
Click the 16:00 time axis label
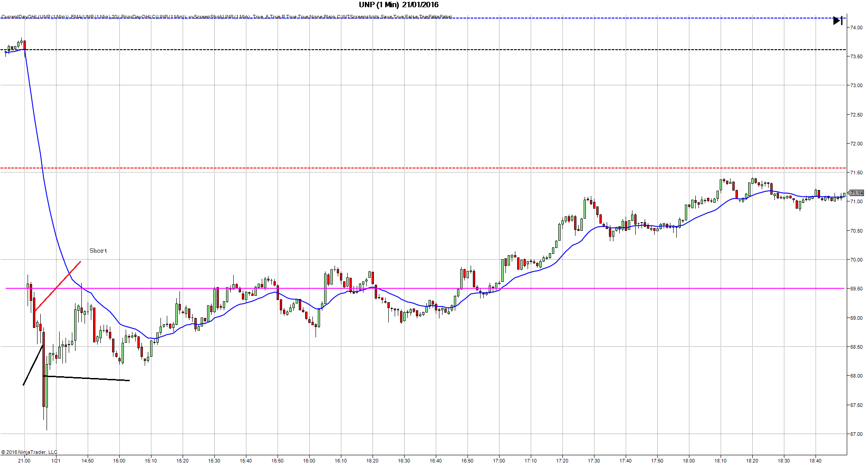coord(309,461)
